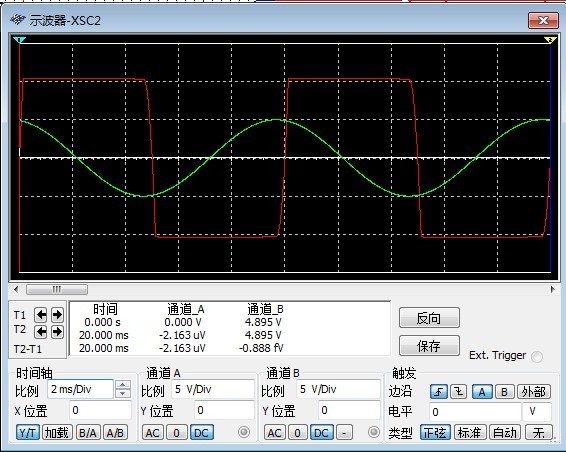
Task: Set trigger source to 外部 (external)
Action: 534,392
